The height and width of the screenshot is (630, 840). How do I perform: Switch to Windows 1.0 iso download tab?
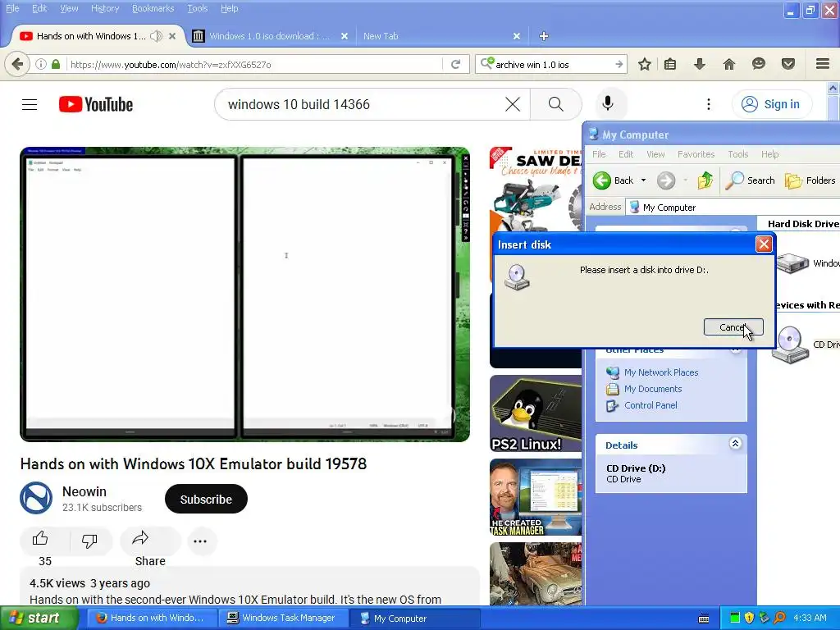pos(270,36)
